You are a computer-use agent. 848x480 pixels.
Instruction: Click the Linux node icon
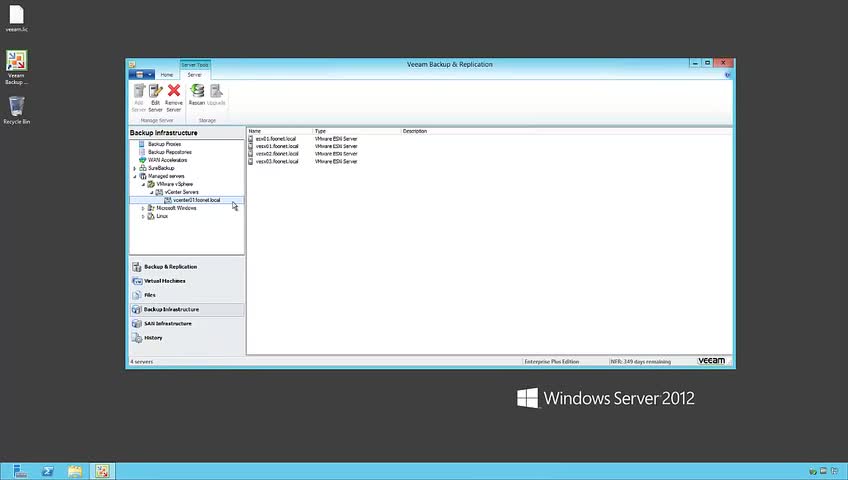[x=151, y=216]
